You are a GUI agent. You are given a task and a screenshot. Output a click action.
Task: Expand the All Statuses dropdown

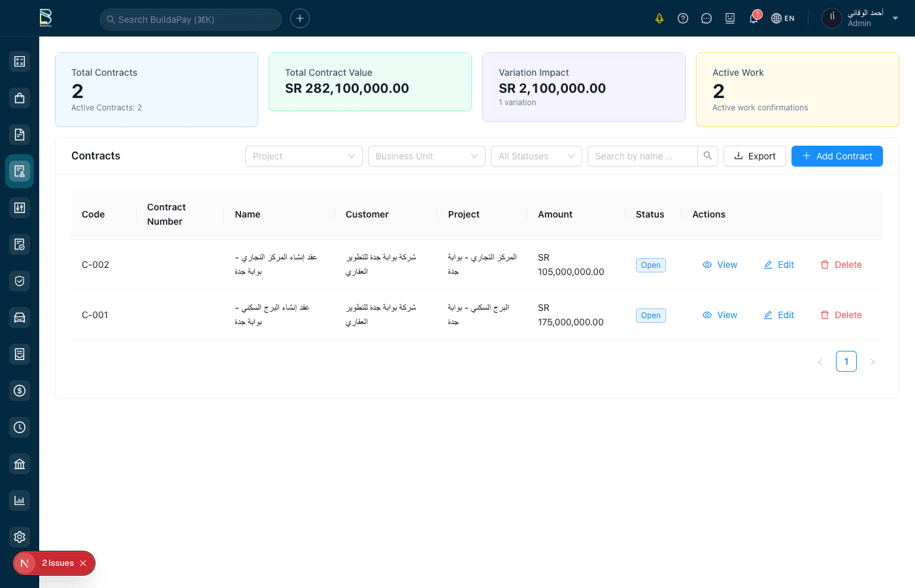tap(536, 155)
